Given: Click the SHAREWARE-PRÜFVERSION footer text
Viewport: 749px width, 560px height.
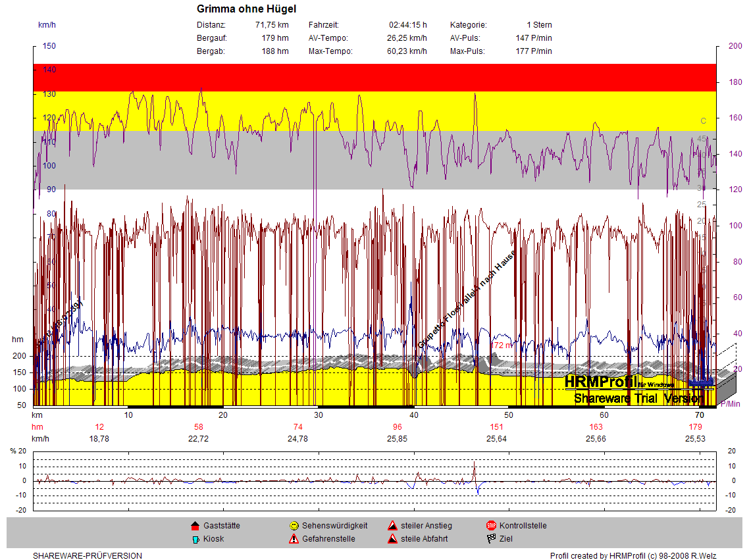Looking at the screenshot, I should point(87,556).
